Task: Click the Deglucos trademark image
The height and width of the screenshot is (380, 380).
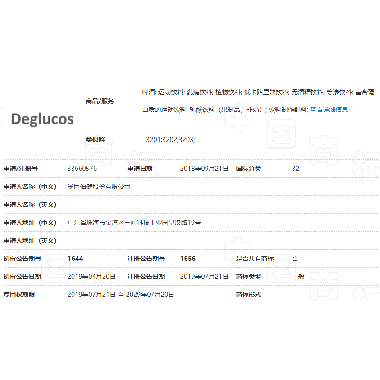Action: (x=42, y=119)
